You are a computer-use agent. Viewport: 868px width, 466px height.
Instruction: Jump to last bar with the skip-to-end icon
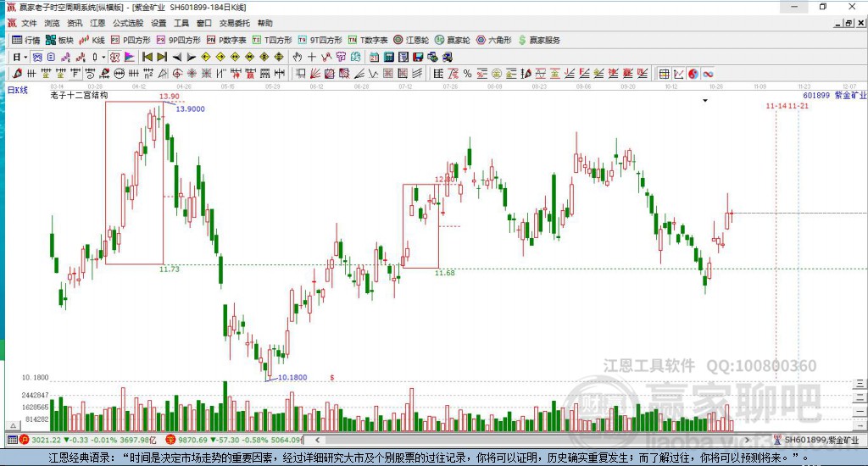click(x=162, y=57)
